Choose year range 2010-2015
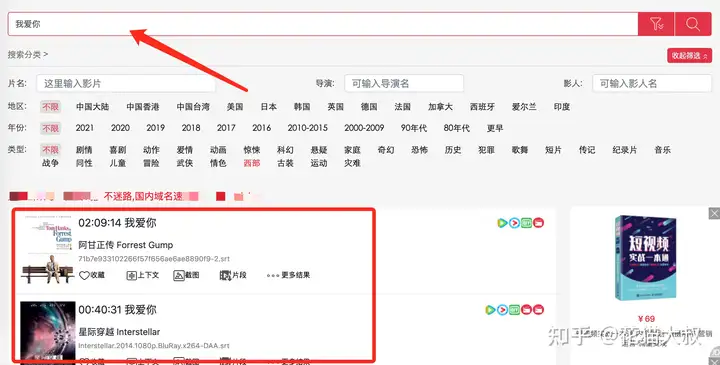Image resolution: width=720 pixels, height=365 pixels. (308, 128)
